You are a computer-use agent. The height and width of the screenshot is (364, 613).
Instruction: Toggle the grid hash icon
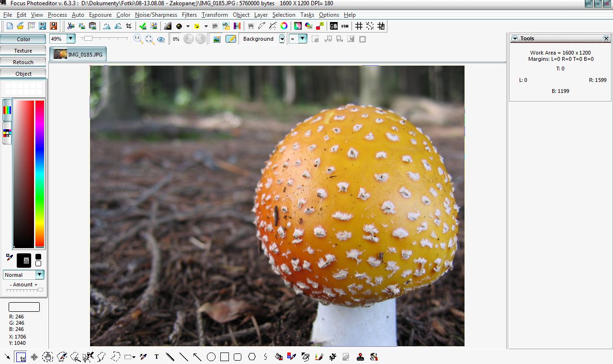click(359, 26)
